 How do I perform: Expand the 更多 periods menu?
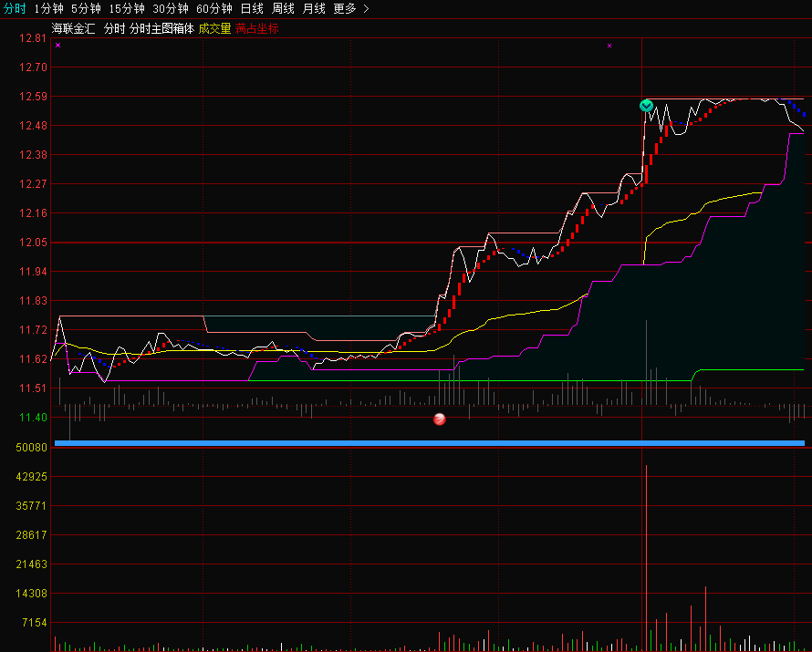pyautogui.click(x=351, y=9)
